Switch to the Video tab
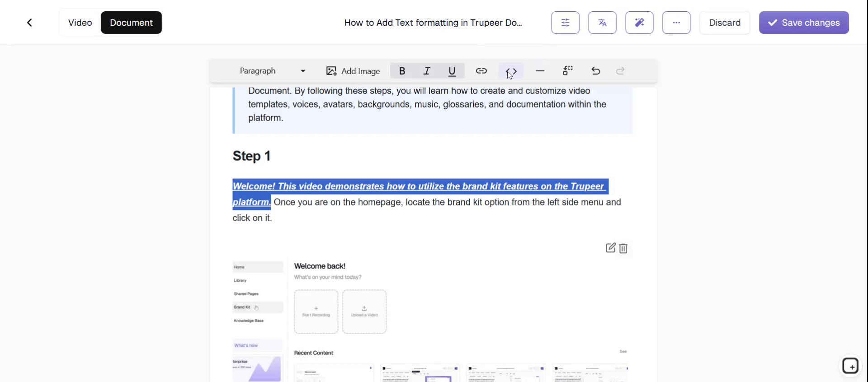Screen dimensions: 868x382 pyautogui.click(x=80, y=23)
